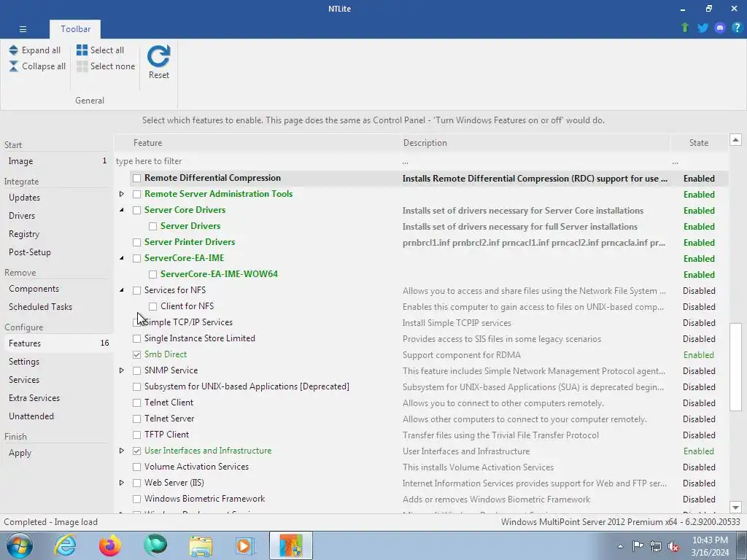Launch Internet Explorer from taskbar
Image resolution: width=747 pixels, height=560 pixels.
tap(65, 545)
